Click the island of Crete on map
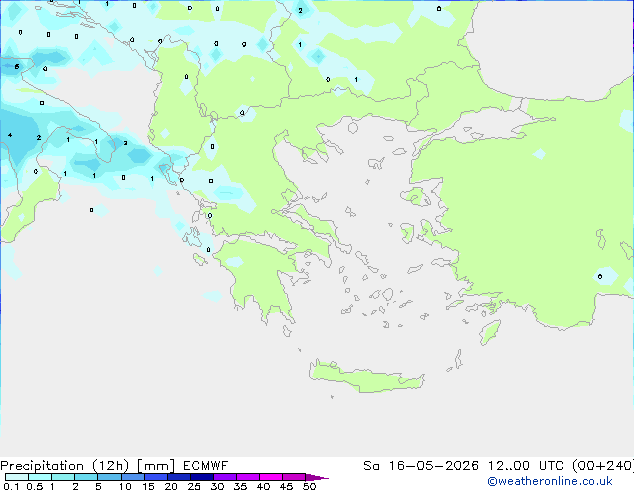The width and height of the screenshot is (634, 490). pyautogui.click(x=366, y=376)
